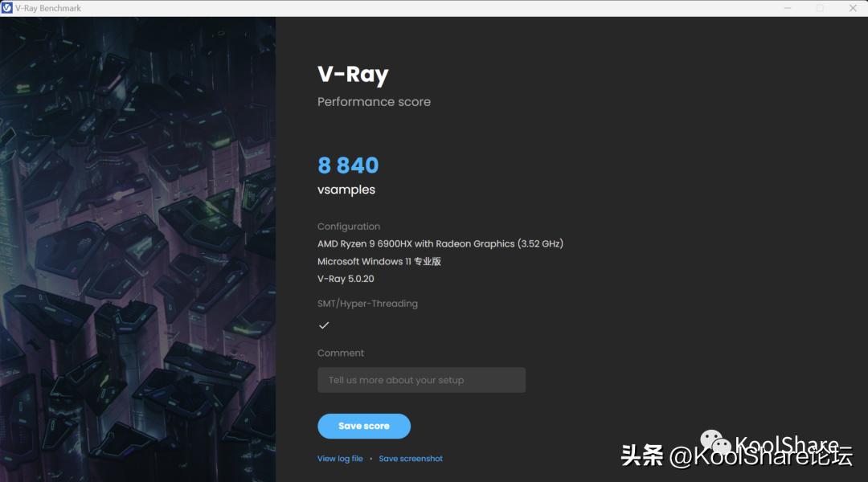
Task: Minimize the V-Ray Benchmark window
Action: point(787,8)
